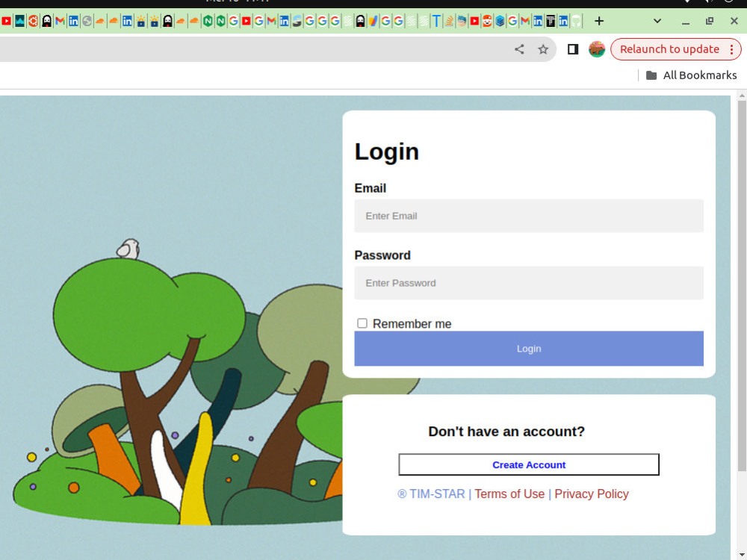Switch to the black T favicon tab

(551, 21)
